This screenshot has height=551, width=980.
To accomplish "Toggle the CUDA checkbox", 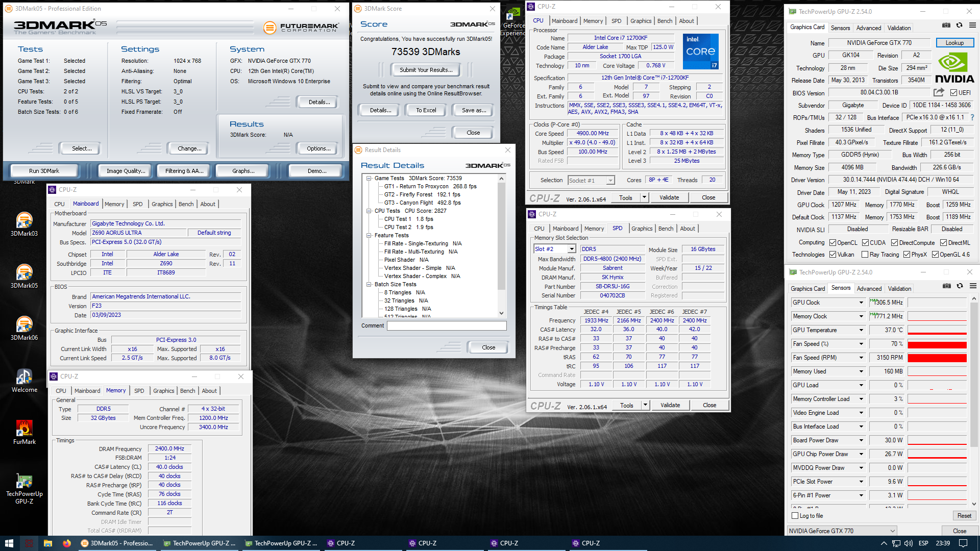I will click(865, 243).
